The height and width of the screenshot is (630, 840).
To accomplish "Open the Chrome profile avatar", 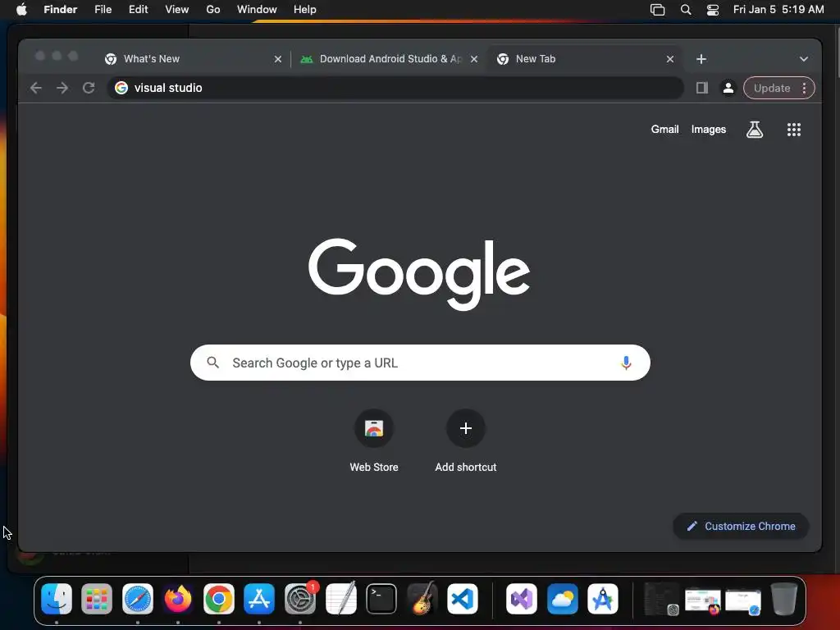I will tap(728, 88).
